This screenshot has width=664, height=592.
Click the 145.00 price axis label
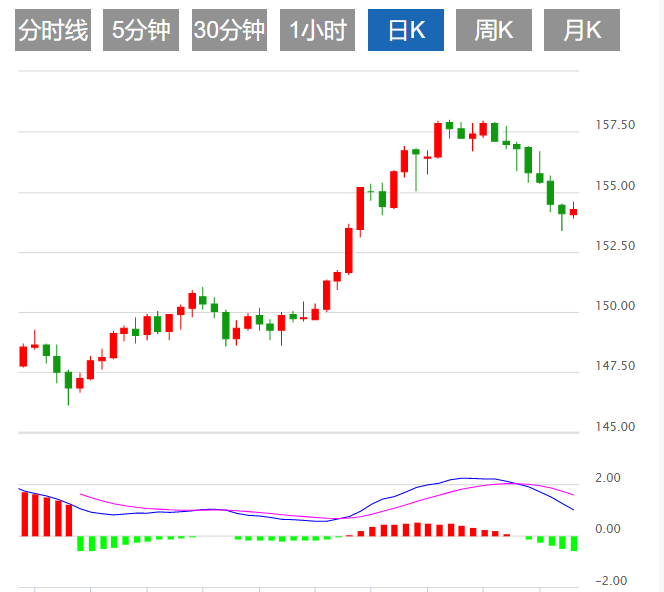(x=615, y=427)
